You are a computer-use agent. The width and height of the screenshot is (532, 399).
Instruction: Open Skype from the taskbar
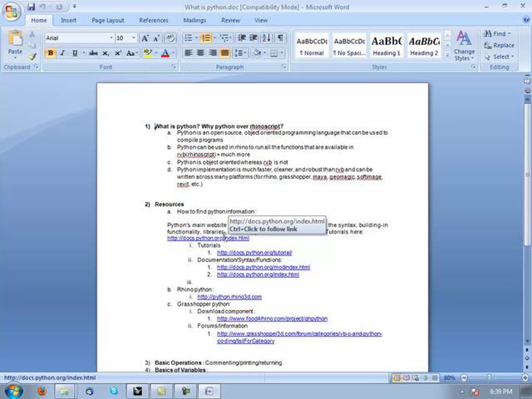113,391
